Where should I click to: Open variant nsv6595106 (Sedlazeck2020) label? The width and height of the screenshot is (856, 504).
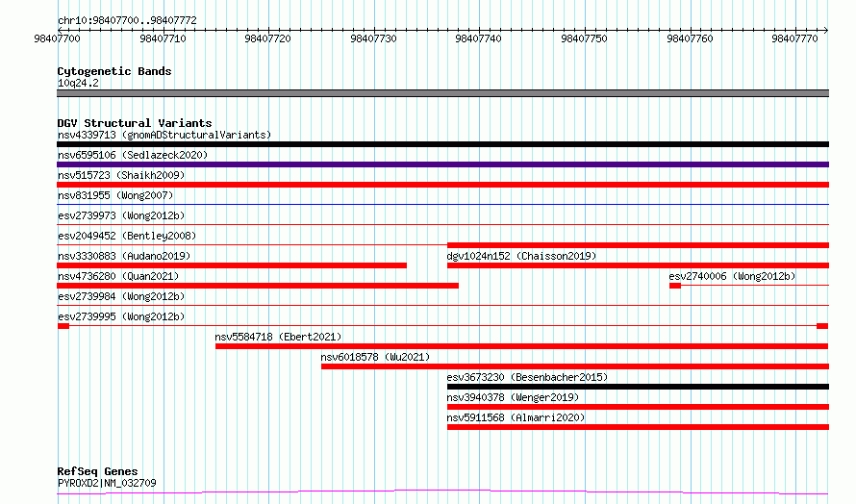(133, 155)
